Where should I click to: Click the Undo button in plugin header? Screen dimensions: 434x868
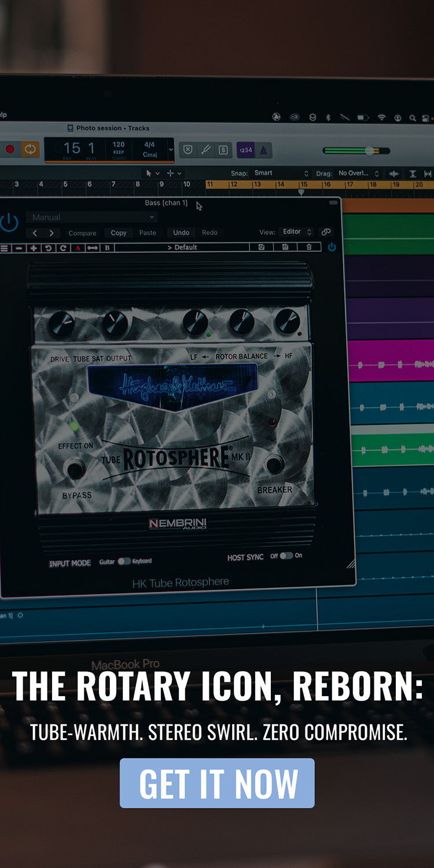coord(181,233)
